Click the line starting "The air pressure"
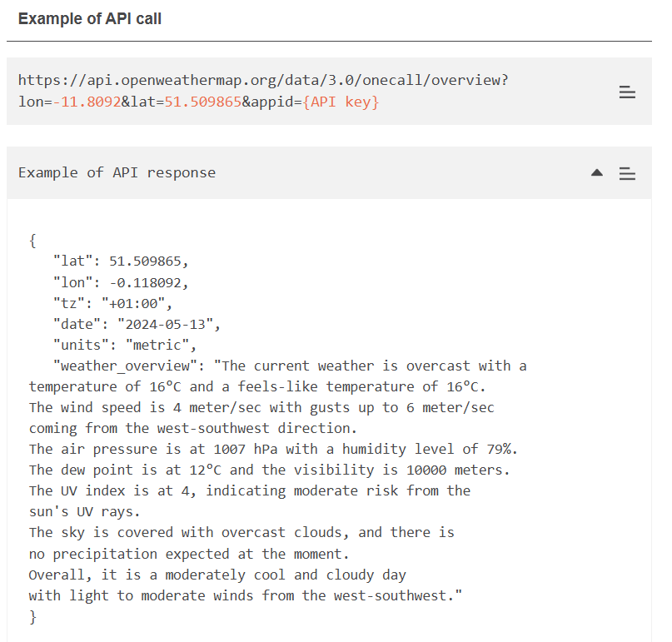Image resolution: width=672 pixels, height=642 pixels. coord(273,449)
